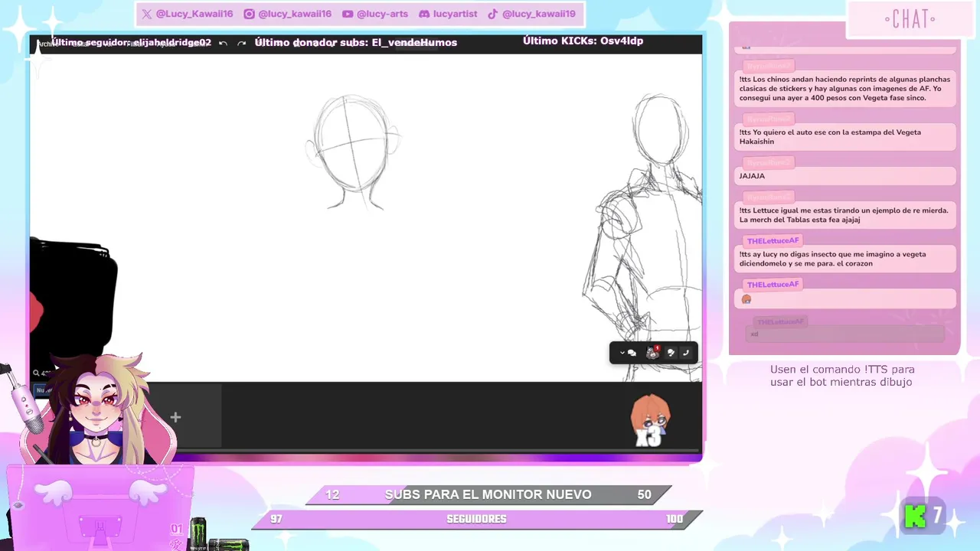Click the SUBS PARA EL MONITOR NUEVO goal bar
This screenshot has height=551, width=980.
coord(488,495)
